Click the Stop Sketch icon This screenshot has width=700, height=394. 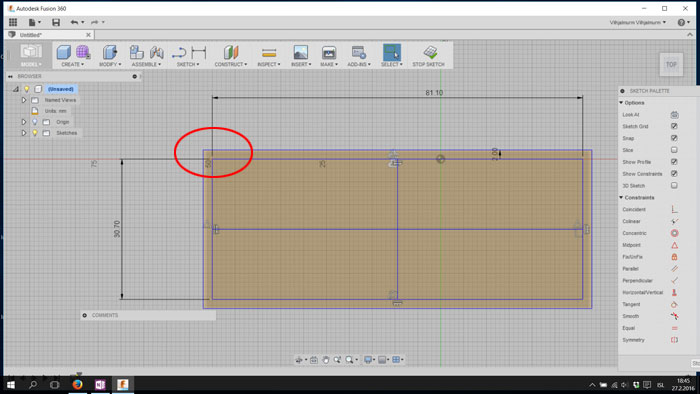(x=430, y=52)
